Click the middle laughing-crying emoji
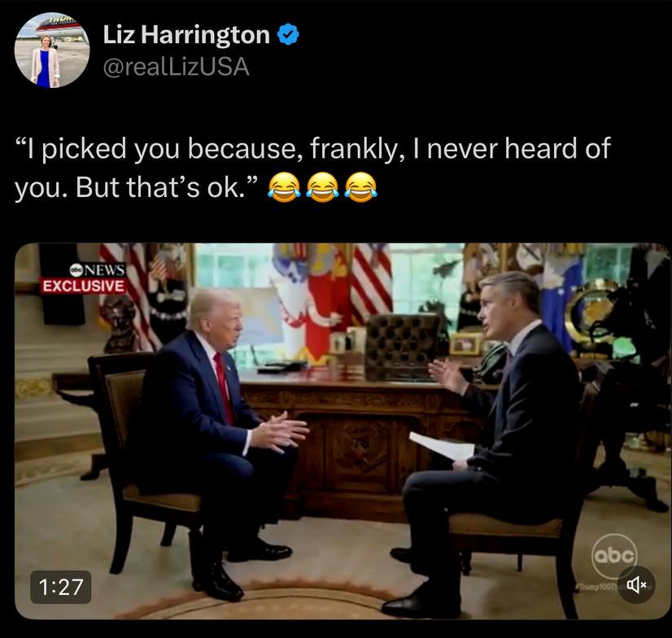672x638 pixels. pyautogui.click(x=323, y=187)
